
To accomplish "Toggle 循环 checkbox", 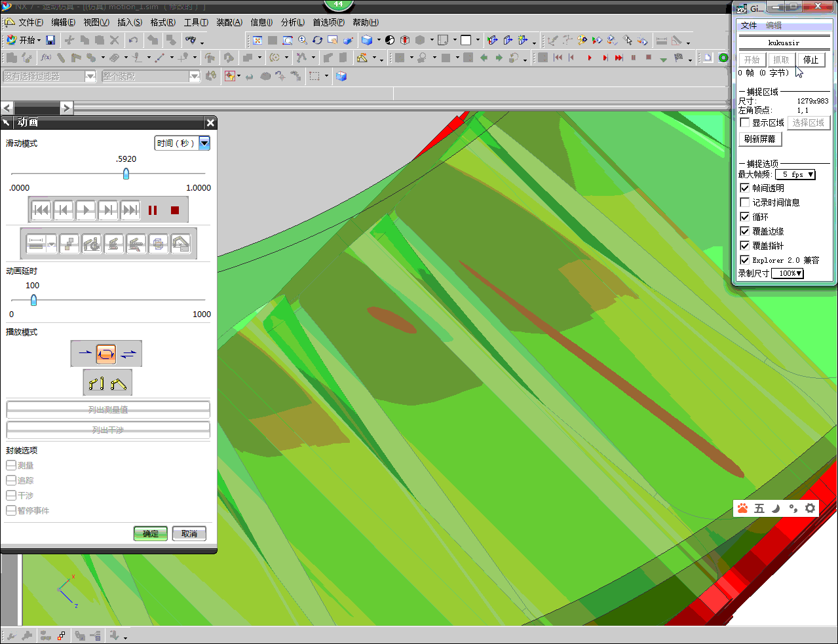I will coord(745,217).
